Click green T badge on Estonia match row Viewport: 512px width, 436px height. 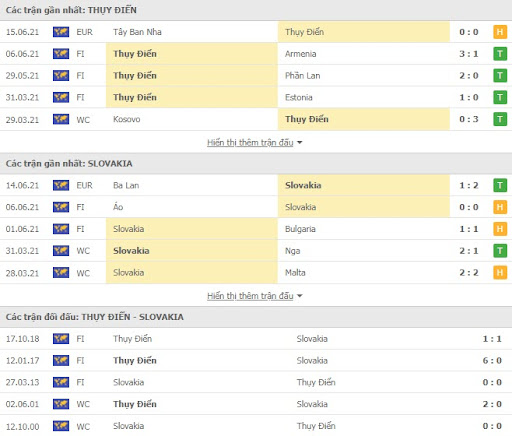[x=500, y=97]
